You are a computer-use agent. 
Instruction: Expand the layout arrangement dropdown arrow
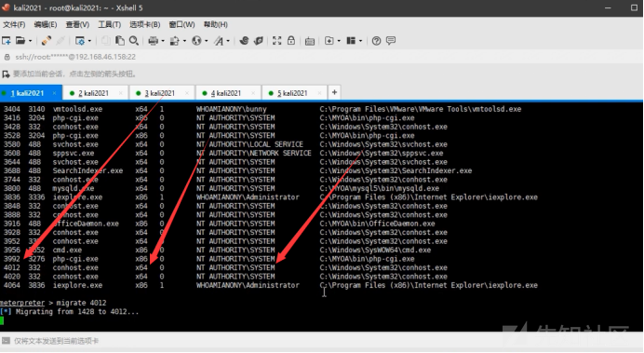360,41
